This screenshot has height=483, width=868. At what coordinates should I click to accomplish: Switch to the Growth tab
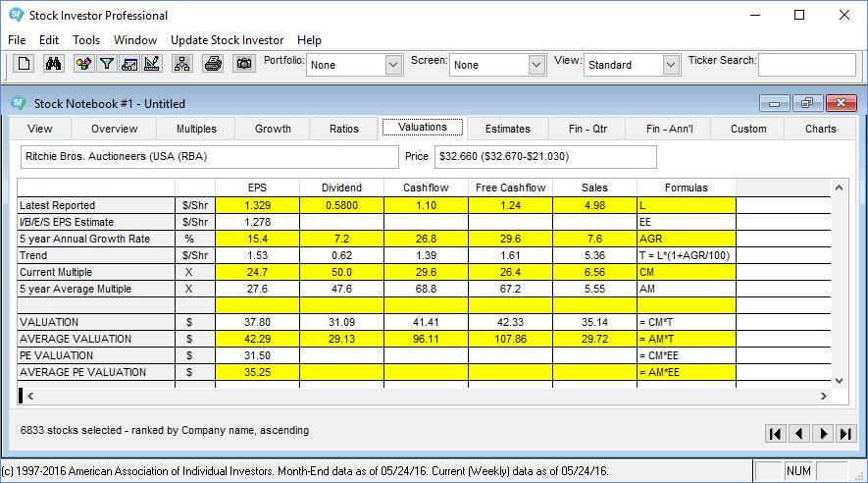tap(273, 129)
